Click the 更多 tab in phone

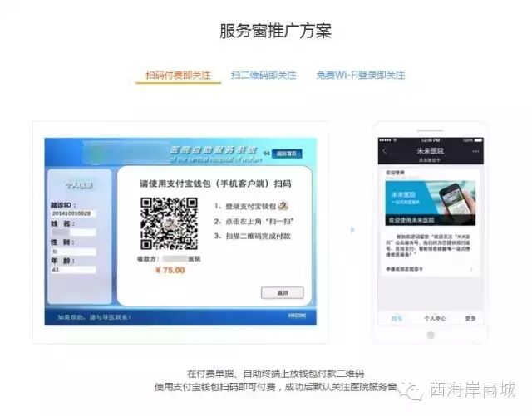pos(470,318)
